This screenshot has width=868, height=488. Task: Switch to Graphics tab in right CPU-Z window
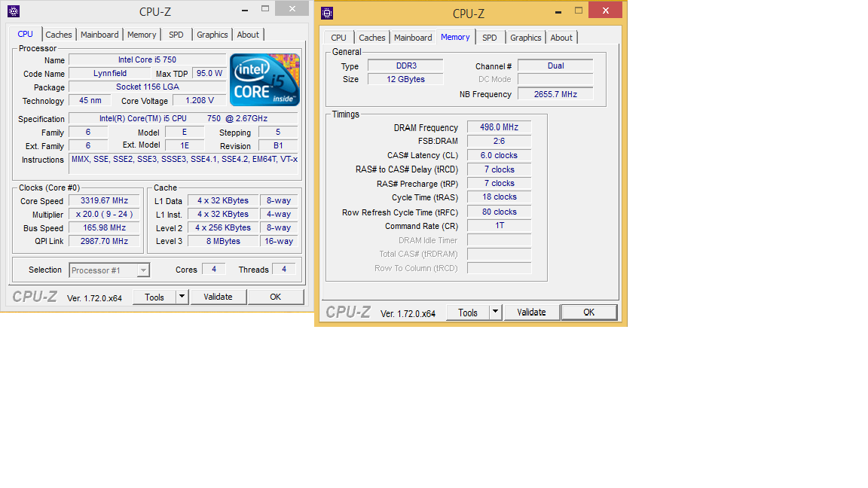tap(525, 38)
